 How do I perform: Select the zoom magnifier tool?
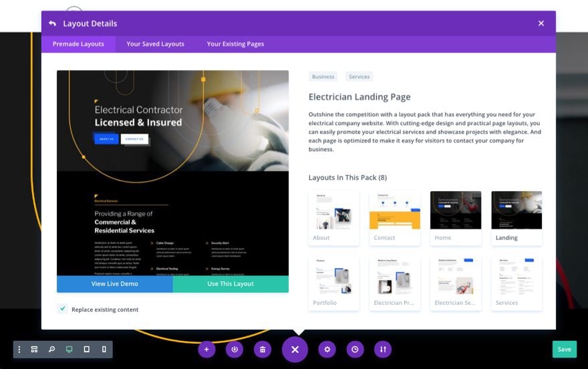click(x=51, y=350)
